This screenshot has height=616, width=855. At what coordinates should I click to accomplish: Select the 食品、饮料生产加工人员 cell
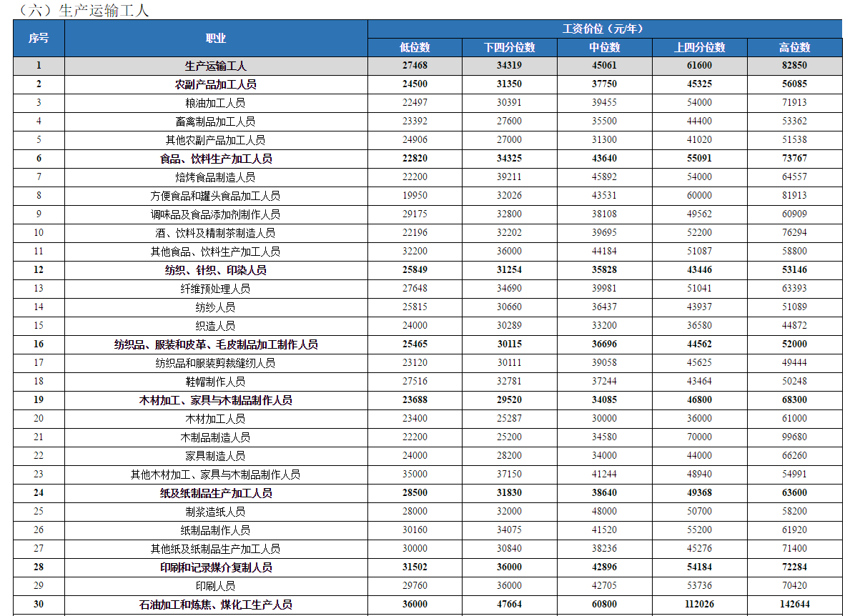[x=216, y=159]
